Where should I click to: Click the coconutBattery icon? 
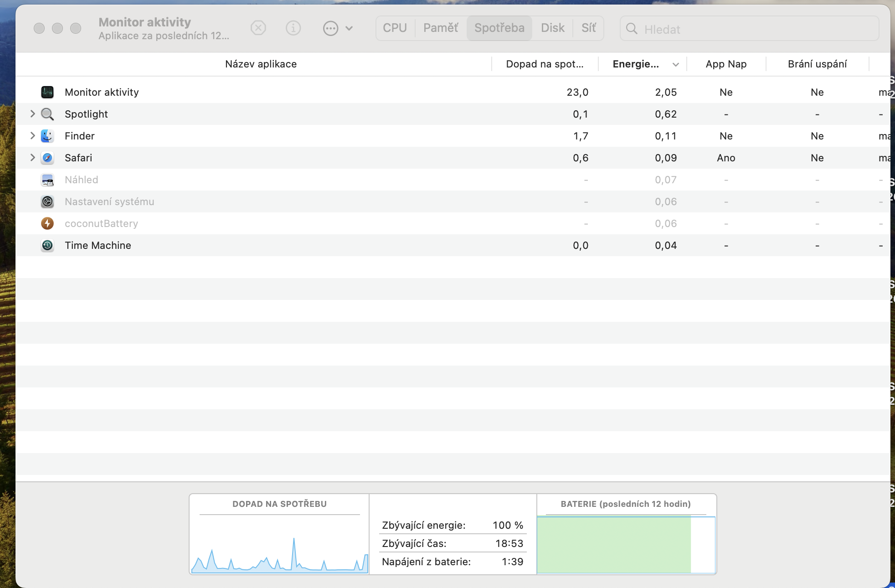point(47,223)
